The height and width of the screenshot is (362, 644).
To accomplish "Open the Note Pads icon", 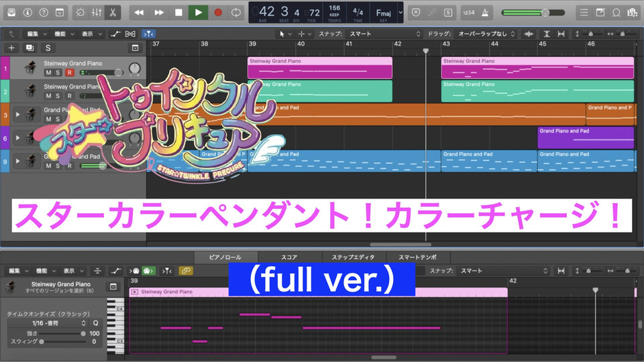I will tap(600, 13).
